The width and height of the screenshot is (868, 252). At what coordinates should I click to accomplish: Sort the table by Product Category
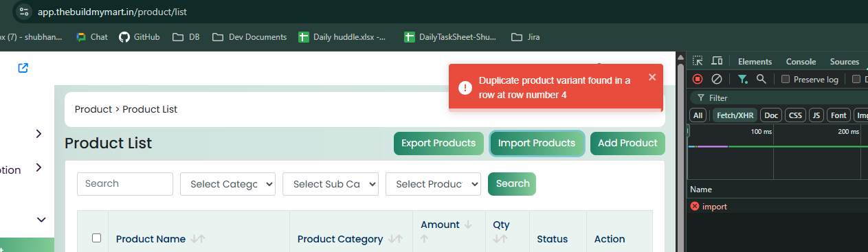(x=395, y=239)
